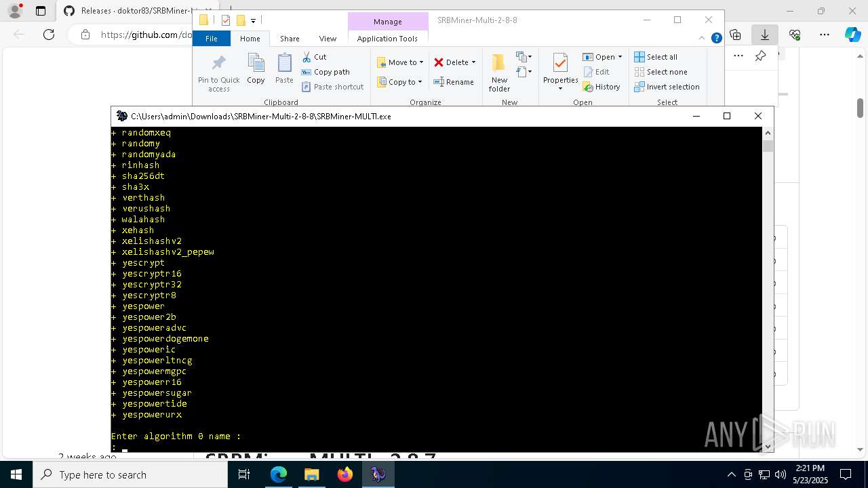This screenshot has height=488, width=868.
Task: Open Edge browser essentials heart icon
Action: click(795, 35)
